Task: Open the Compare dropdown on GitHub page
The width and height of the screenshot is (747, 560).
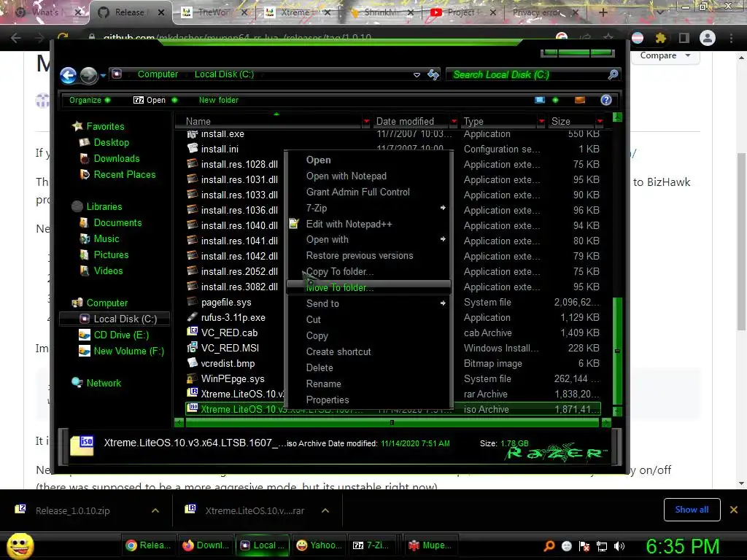Action: [x=665, y=55]
